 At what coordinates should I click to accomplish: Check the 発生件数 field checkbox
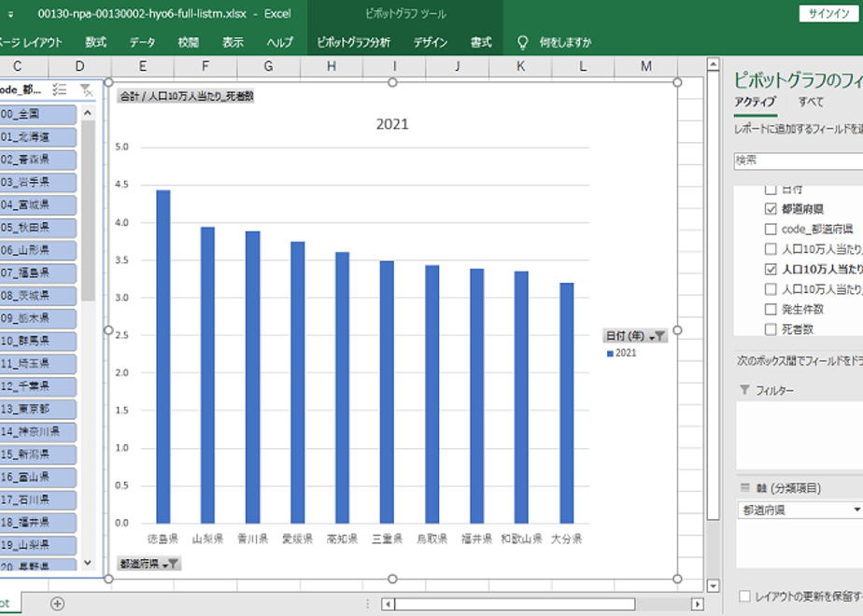tap(771, 309)
